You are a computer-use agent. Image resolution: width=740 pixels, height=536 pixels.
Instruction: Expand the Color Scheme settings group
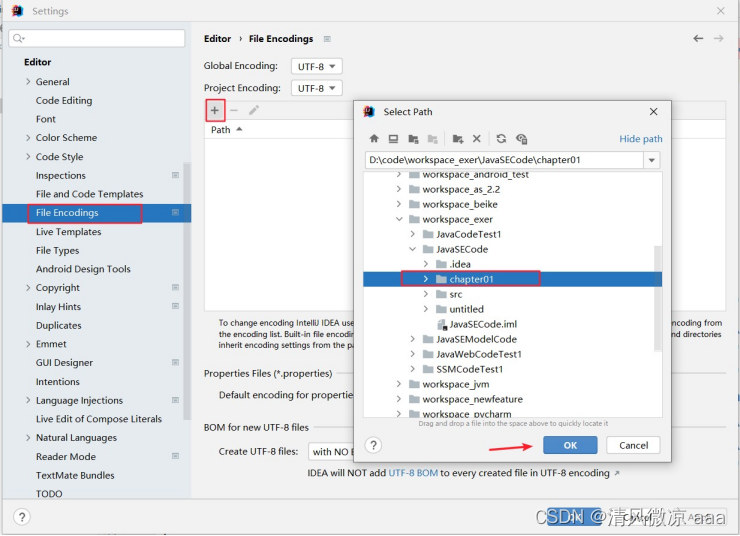tap(28, 138)
